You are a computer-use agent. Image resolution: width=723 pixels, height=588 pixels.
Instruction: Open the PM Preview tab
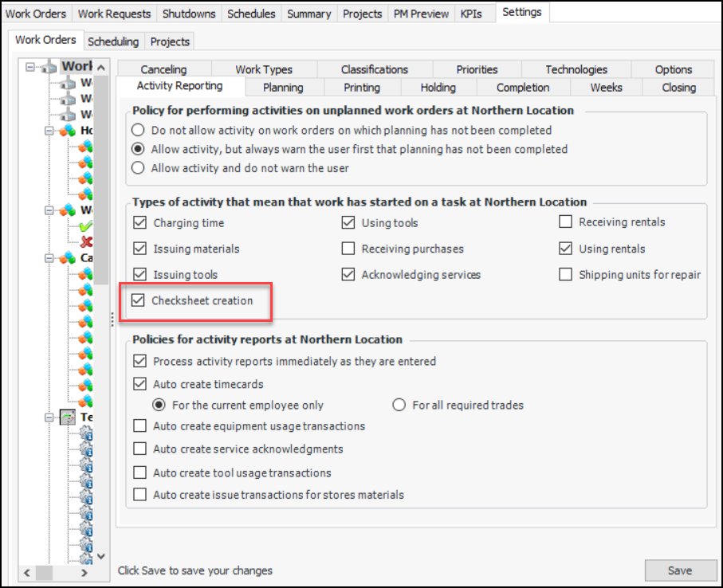pos(421,14)
